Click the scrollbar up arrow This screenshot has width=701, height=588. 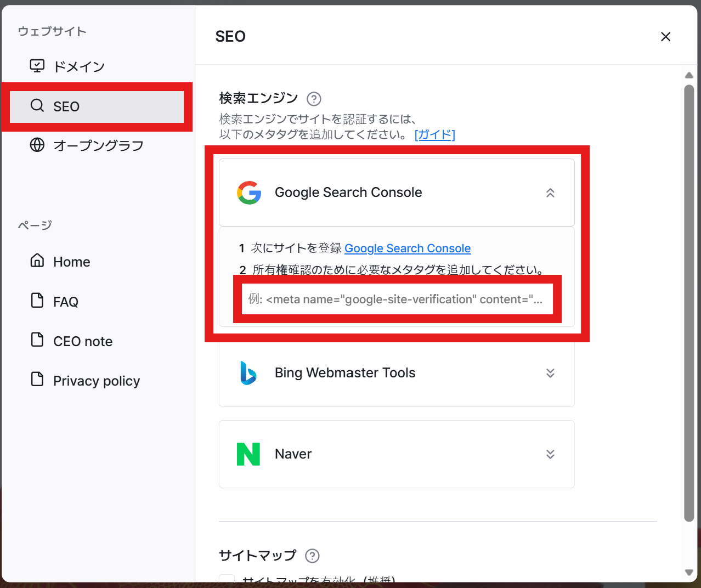click(x=689, y=75)
